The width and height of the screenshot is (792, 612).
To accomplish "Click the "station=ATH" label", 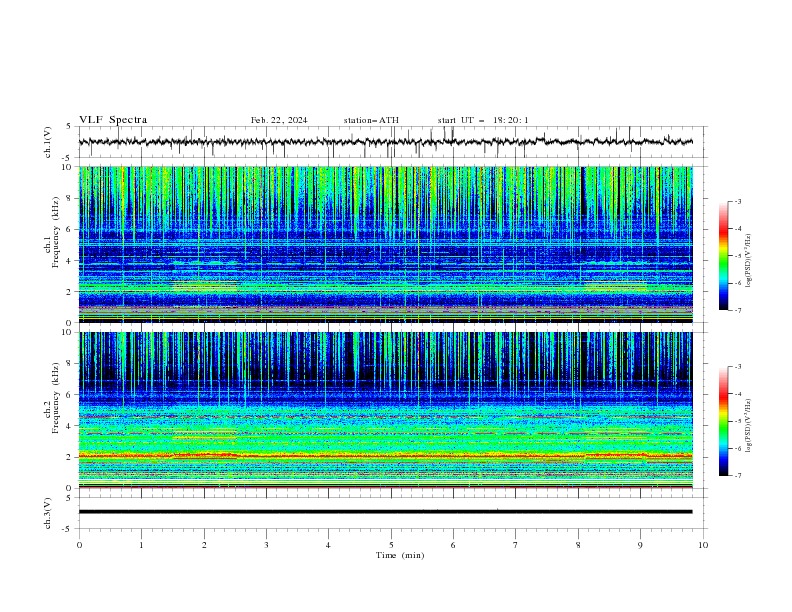I will click(371, 120).
